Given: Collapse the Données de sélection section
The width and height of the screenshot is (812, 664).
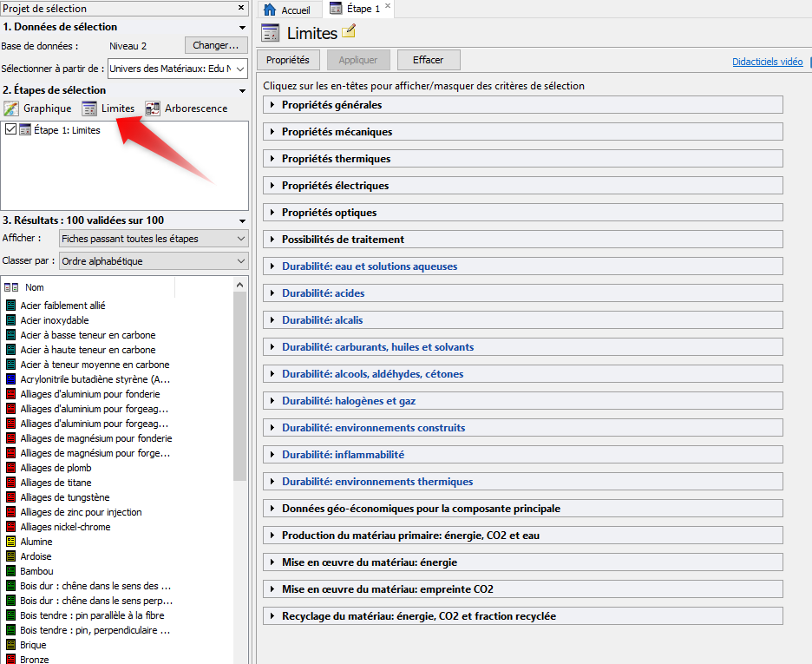Looking at the screenshot, I should pos(242,27).
